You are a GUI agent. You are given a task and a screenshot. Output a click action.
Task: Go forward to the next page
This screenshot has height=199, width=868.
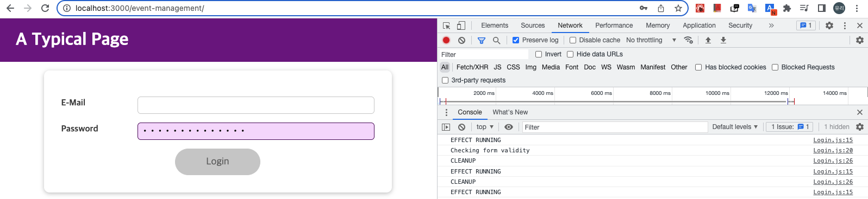pos(28,8)
